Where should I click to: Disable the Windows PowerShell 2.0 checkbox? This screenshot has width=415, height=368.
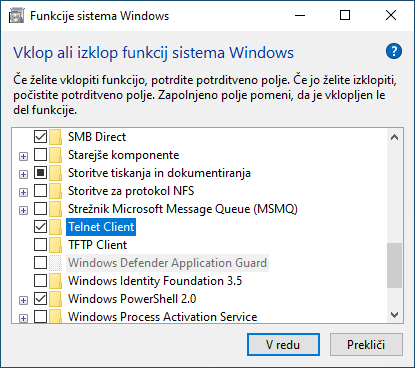coord(40,299)
